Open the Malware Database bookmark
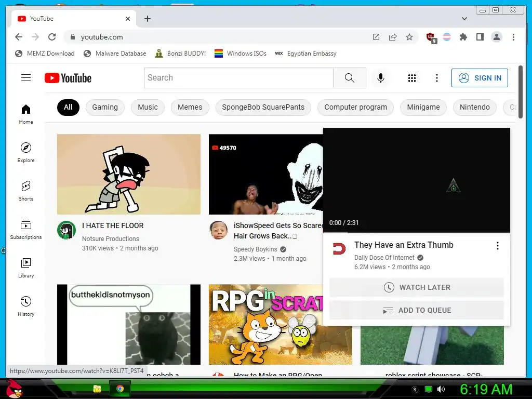This screenshot has height=399, width=532. [115, 54]
